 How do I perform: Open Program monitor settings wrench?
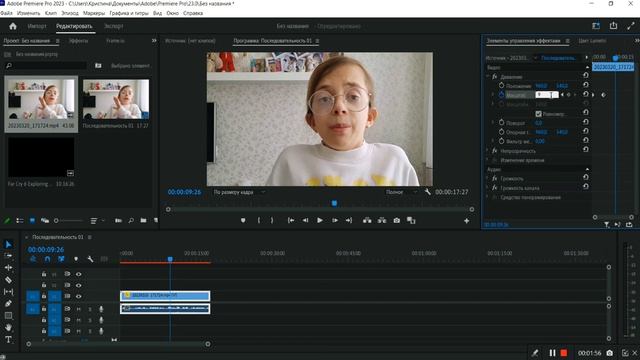tap(427, 192)
